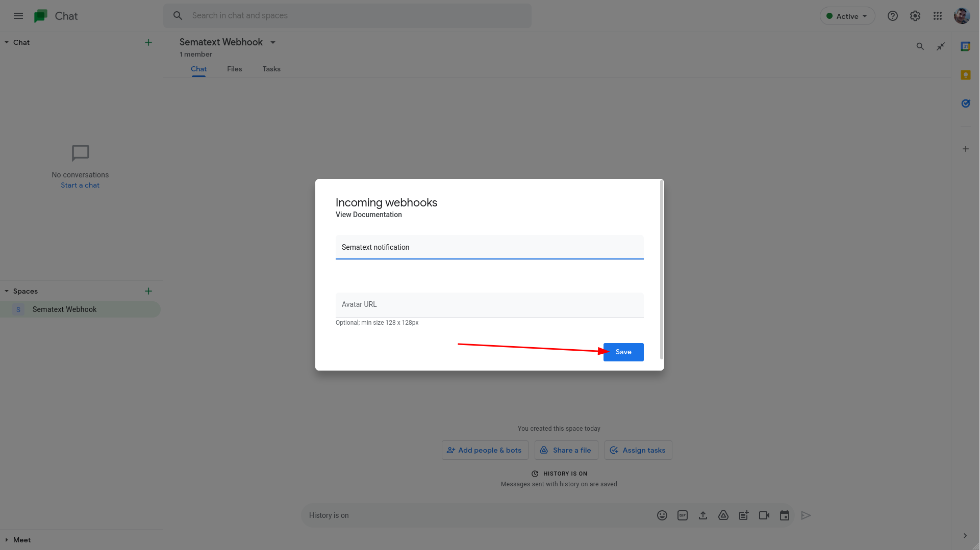Save the incoming webhook
The width and height of the screenshot is (980, 550).
click(x=623, y=352)
